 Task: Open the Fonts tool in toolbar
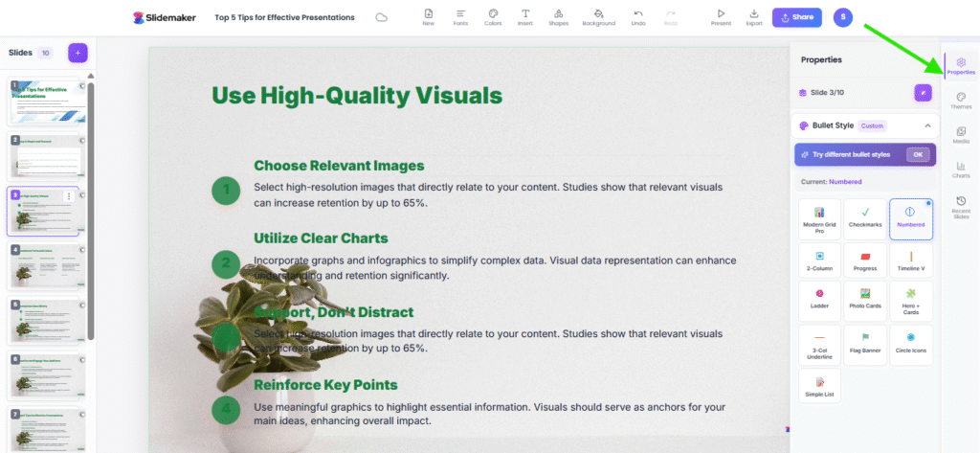pos(460,14)
